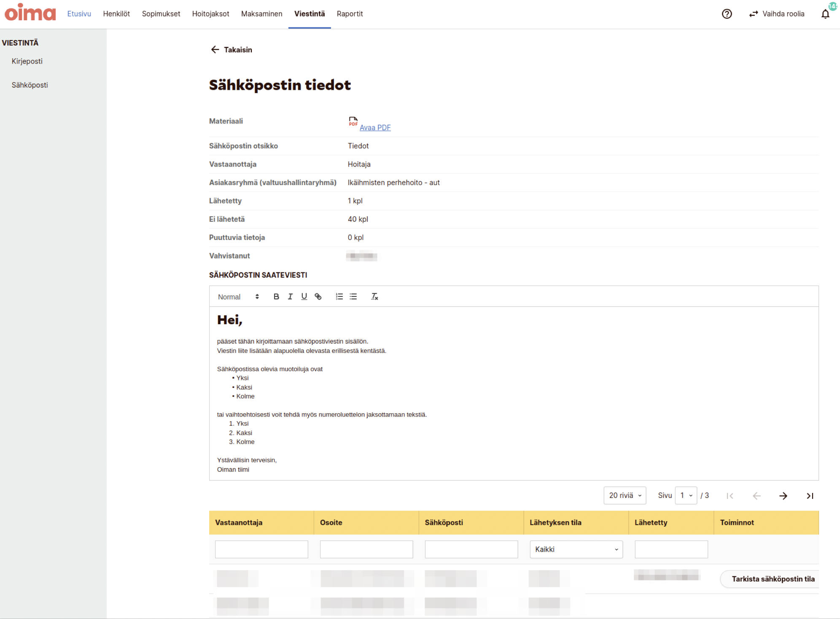840x619 pixels.
Task: Click the Underline formatting icon
Action: 304,296
